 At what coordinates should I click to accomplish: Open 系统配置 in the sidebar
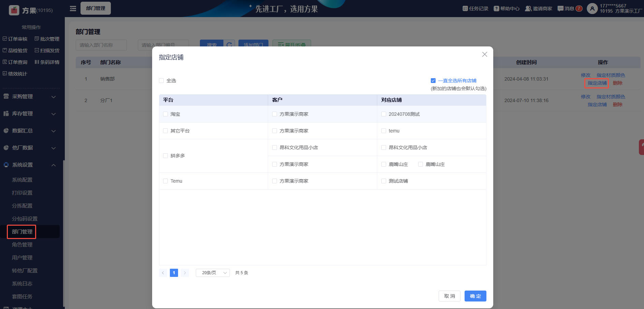coord(22,180)
